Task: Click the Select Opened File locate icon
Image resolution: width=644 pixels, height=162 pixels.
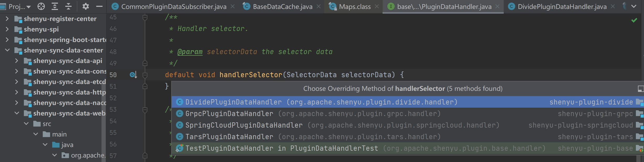Action: [x=41, y=6]
